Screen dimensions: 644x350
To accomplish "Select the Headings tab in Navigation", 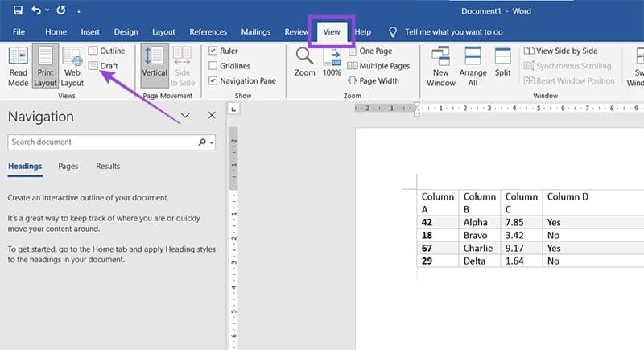I will [25, 167].
